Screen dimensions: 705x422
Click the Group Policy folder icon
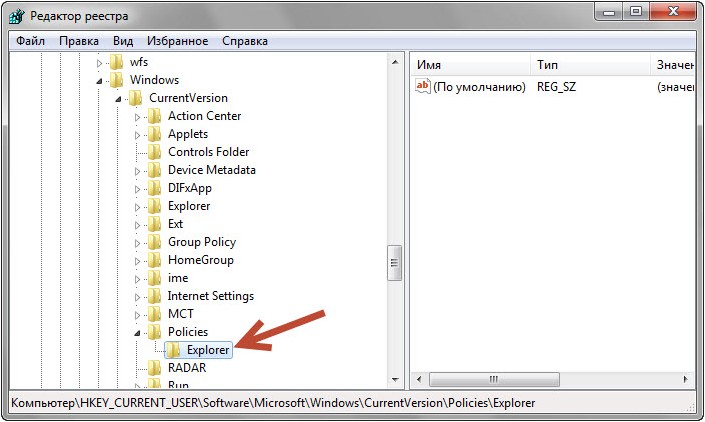point(155,242)
